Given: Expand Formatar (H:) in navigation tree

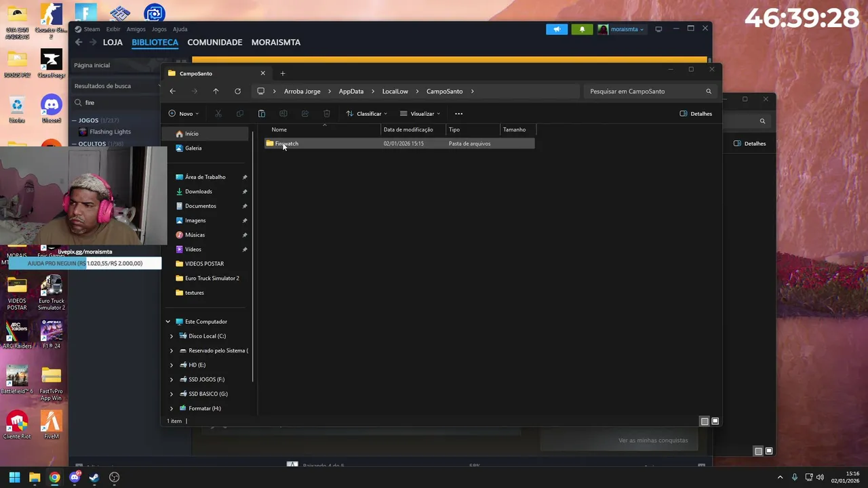Looking at the screenshot, I should point(172,409).
